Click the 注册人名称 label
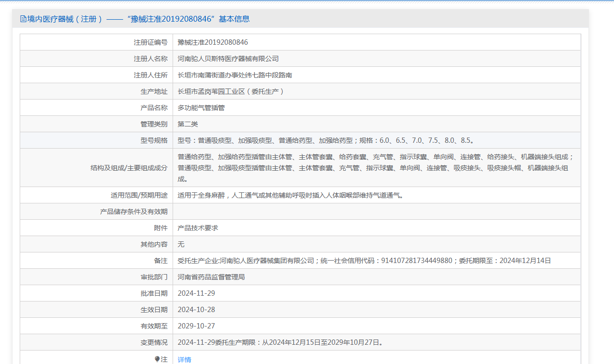The height and width of the screenshot is (364, 614). pyautogui.click(x=150, y=59)
